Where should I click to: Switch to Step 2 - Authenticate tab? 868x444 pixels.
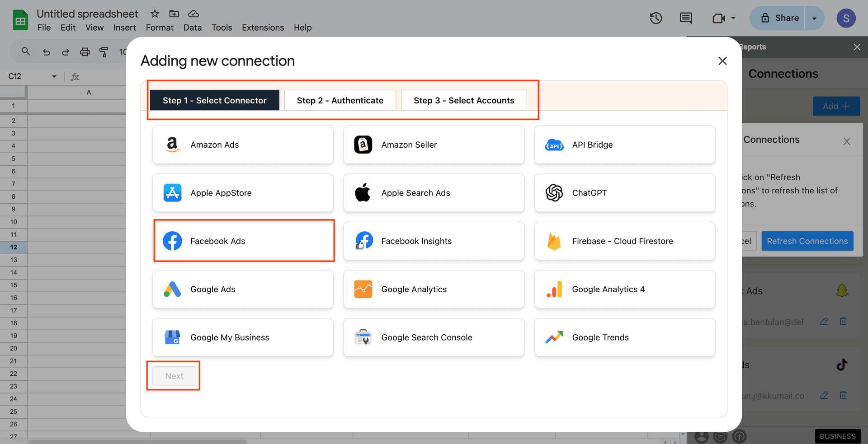pos(340,100)
